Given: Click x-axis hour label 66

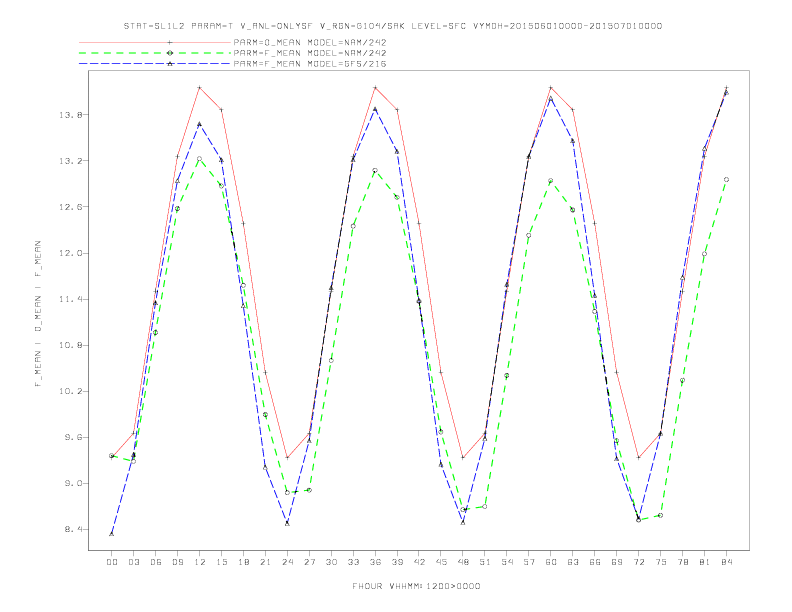Looking at the screenshot, I should [x=595, y=562].
